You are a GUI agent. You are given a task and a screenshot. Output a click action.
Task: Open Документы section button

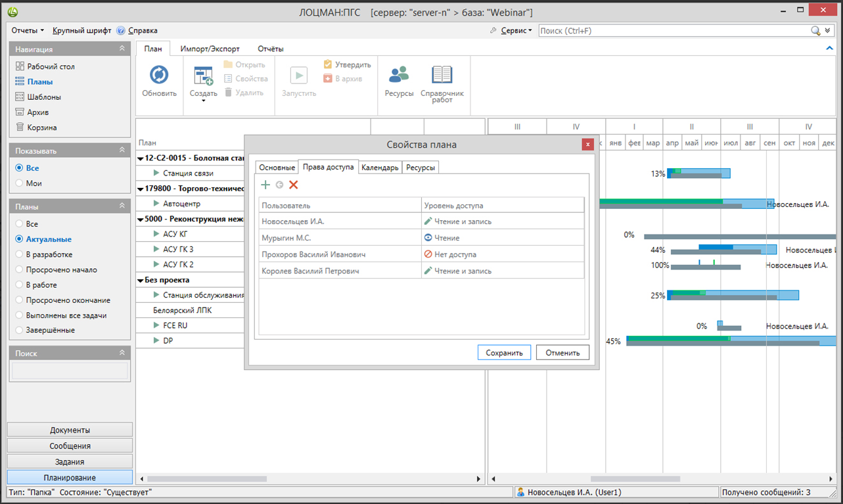coord(70,430)
